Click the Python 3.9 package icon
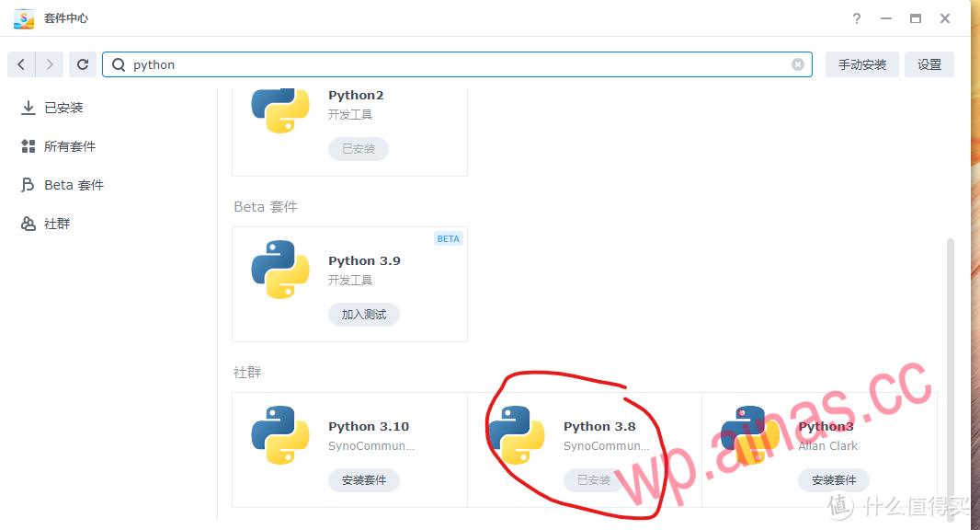The image size is (980, 530). coord(280,269)
